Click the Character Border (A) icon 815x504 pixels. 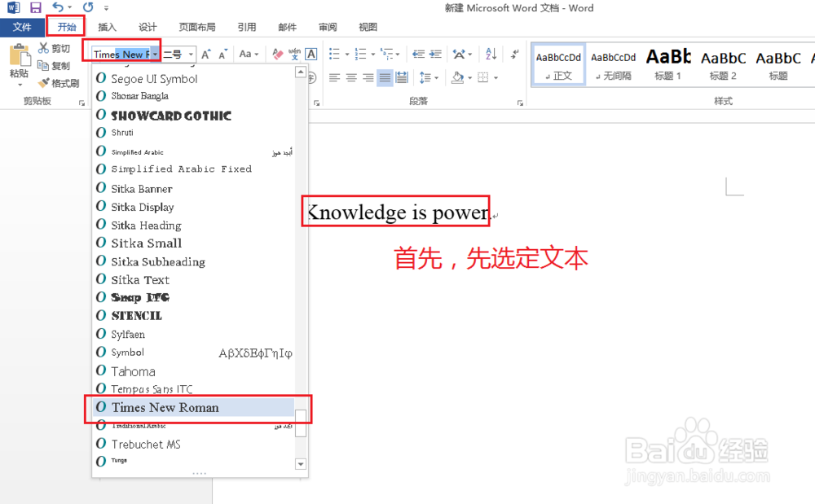311,54
